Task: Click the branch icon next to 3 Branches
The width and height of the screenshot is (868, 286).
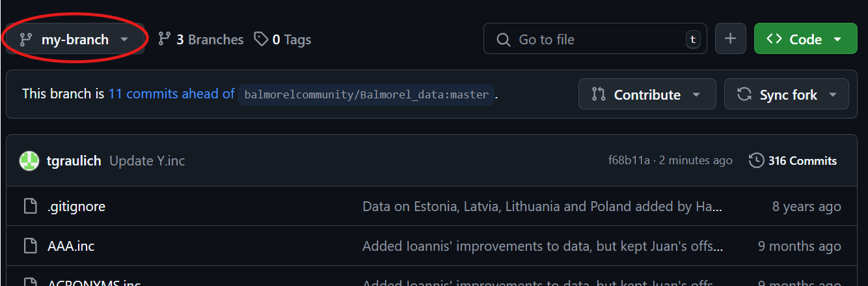Action: 165,40
